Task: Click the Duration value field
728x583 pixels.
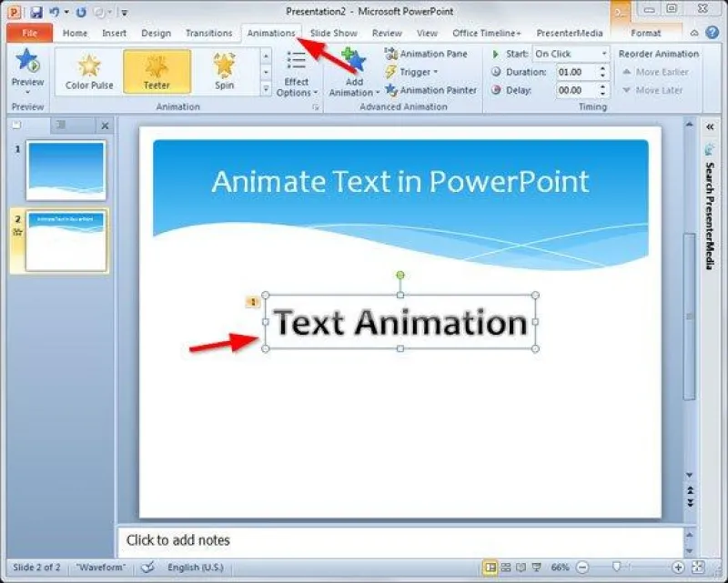Action: (576, 72)
